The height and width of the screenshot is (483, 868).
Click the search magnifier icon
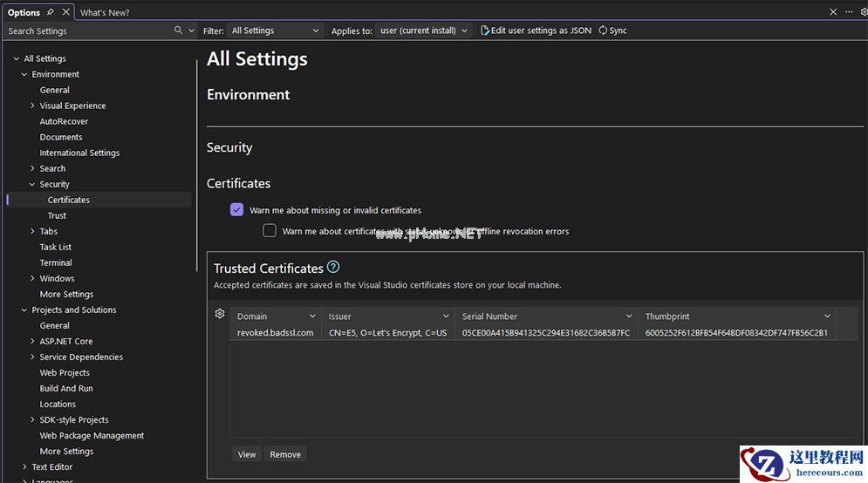click(x=179, y=31)
